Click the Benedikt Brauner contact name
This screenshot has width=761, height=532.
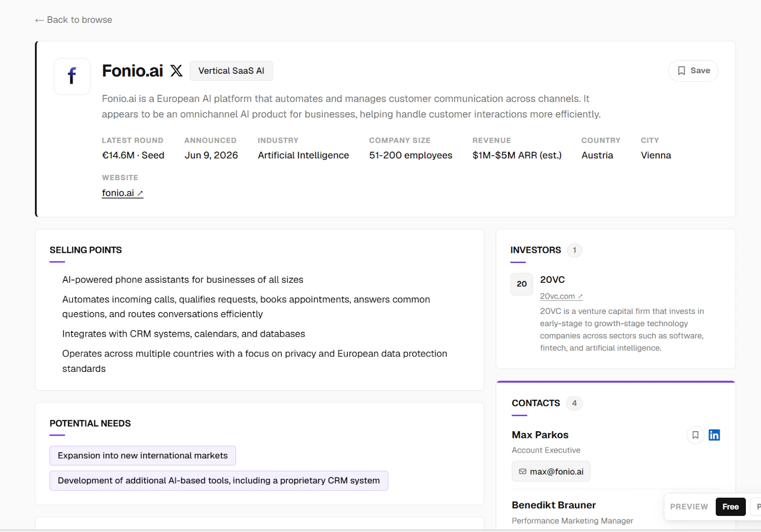click(x=554, y=505)
